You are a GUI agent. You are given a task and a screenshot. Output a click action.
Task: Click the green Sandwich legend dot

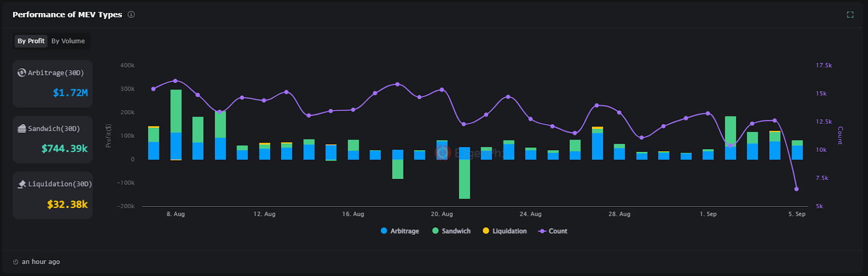pyautogui.click(x=435, y=231)
